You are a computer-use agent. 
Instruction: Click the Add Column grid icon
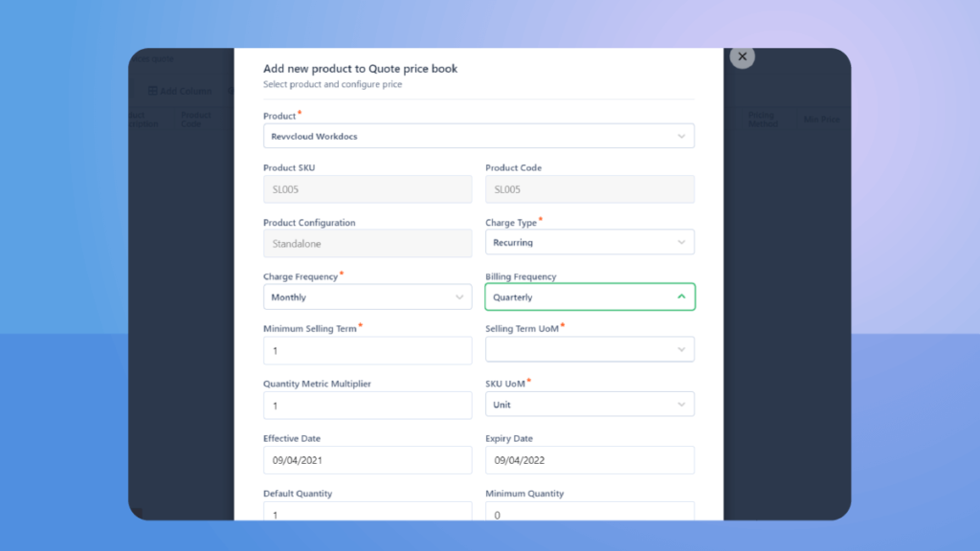[152, 91]
